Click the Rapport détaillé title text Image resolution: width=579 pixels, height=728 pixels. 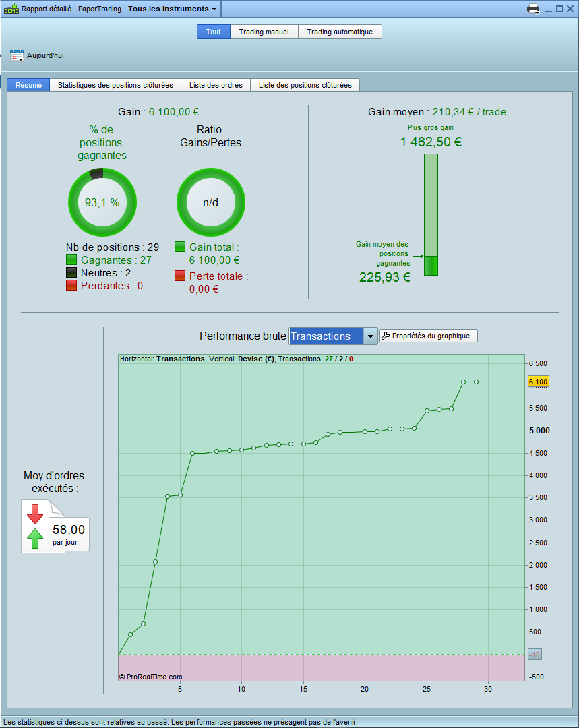point(47,9)
